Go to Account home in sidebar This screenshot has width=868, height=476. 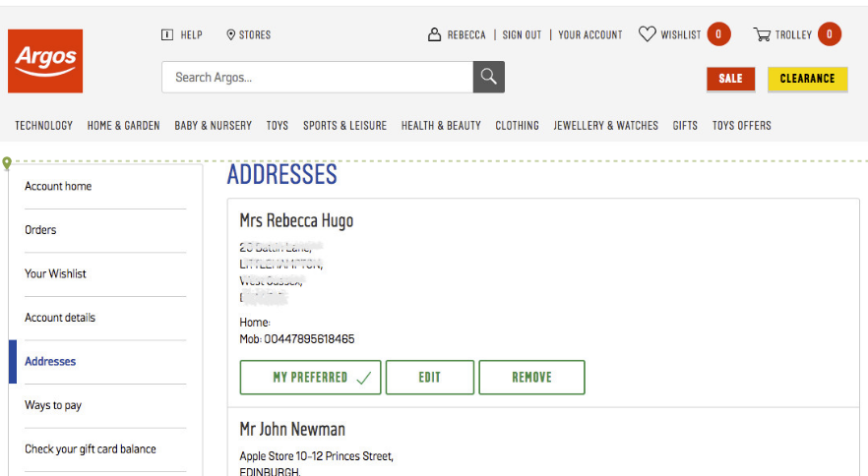[58, 186]
